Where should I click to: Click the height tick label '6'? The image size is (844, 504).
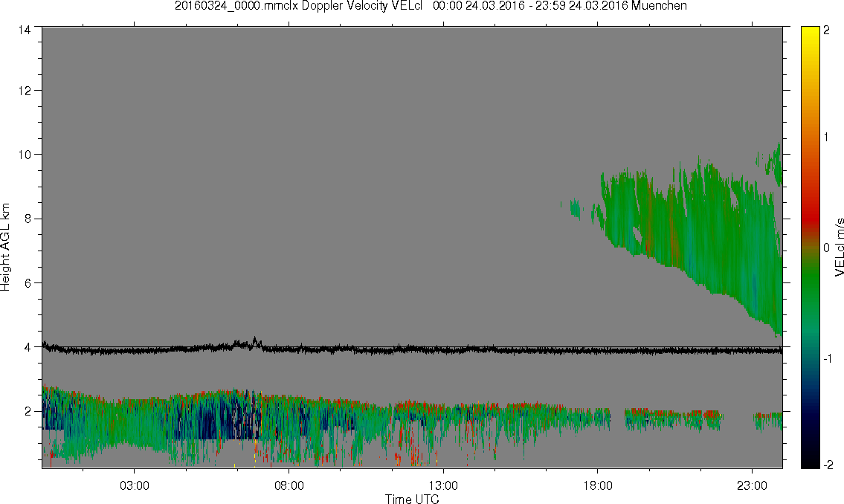[28, 283]
